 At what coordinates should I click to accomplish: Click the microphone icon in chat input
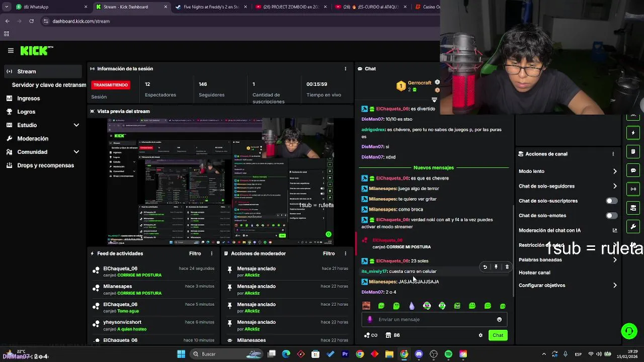(370, 319)
